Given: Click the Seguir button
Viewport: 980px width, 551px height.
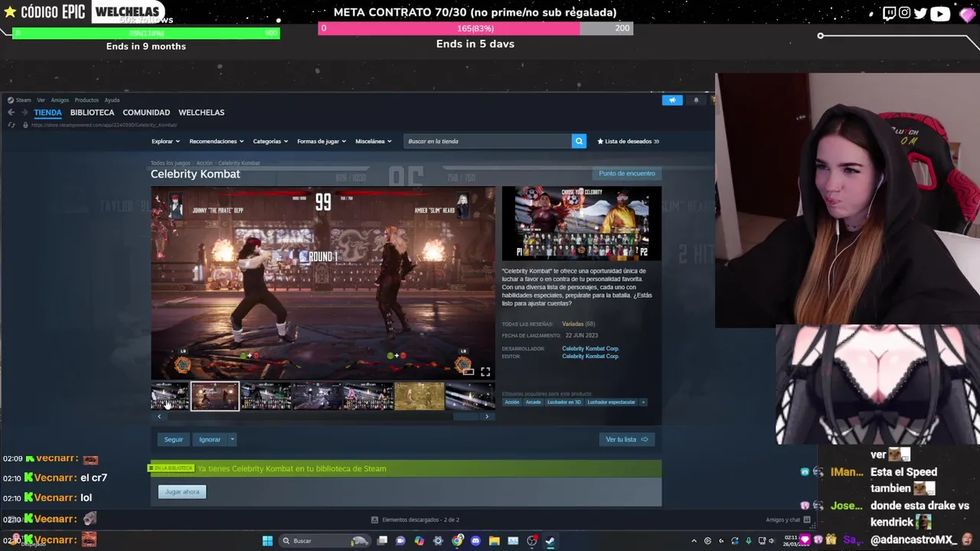Looking at the screenshot, I should (174, 439).
